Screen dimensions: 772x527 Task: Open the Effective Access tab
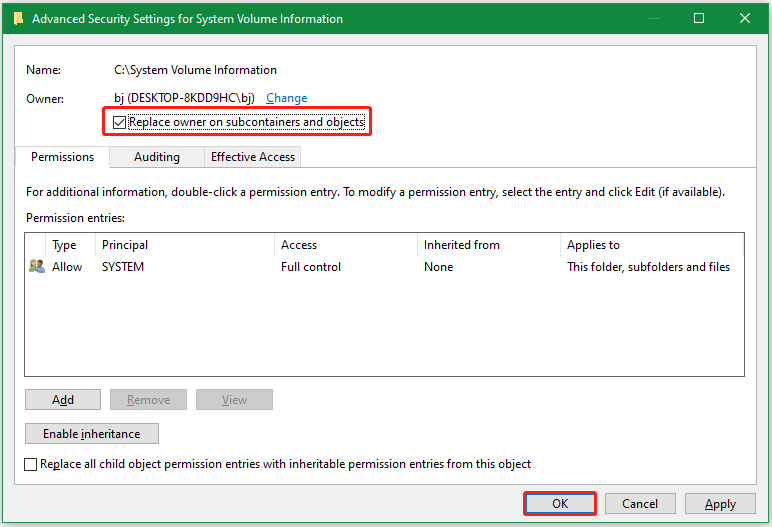[x=252, y=157]
